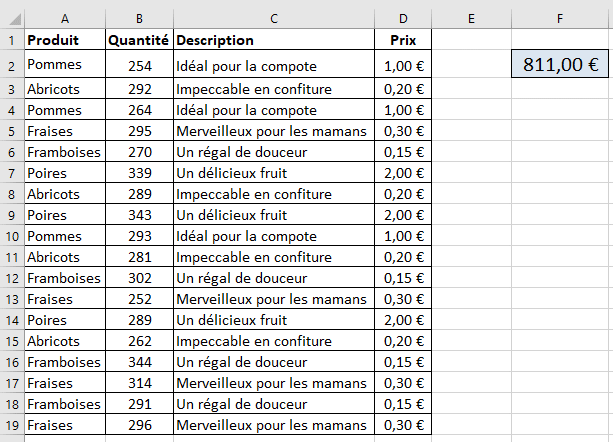Screen dimensions: 613x442
Task: Select the cell with quantity 344
Action: tap(139, 362)
